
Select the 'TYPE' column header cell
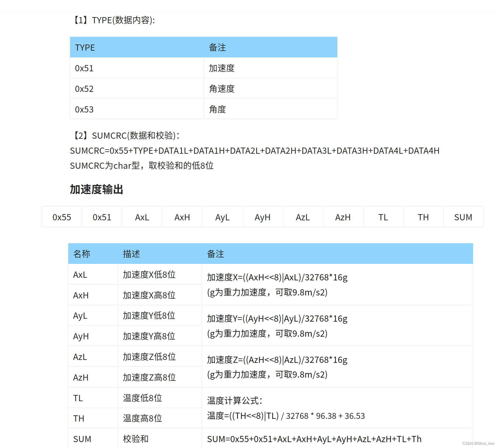(137, 47)
